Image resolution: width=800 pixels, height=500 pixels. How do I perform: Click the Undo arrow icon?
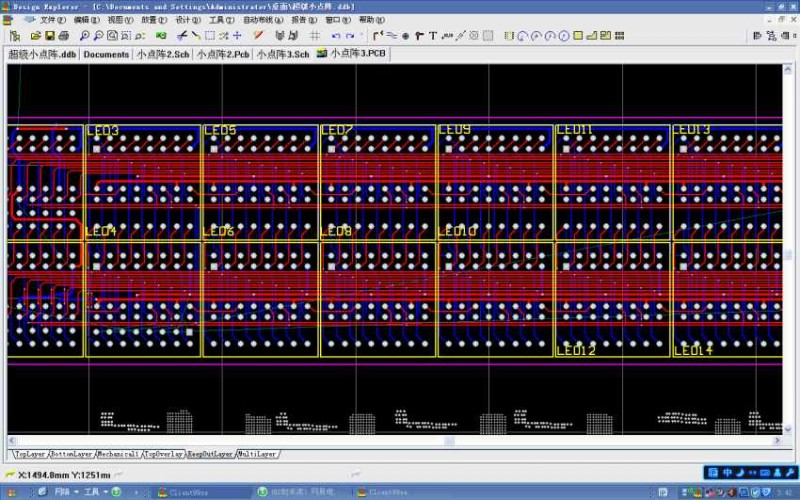pos(336,36)
